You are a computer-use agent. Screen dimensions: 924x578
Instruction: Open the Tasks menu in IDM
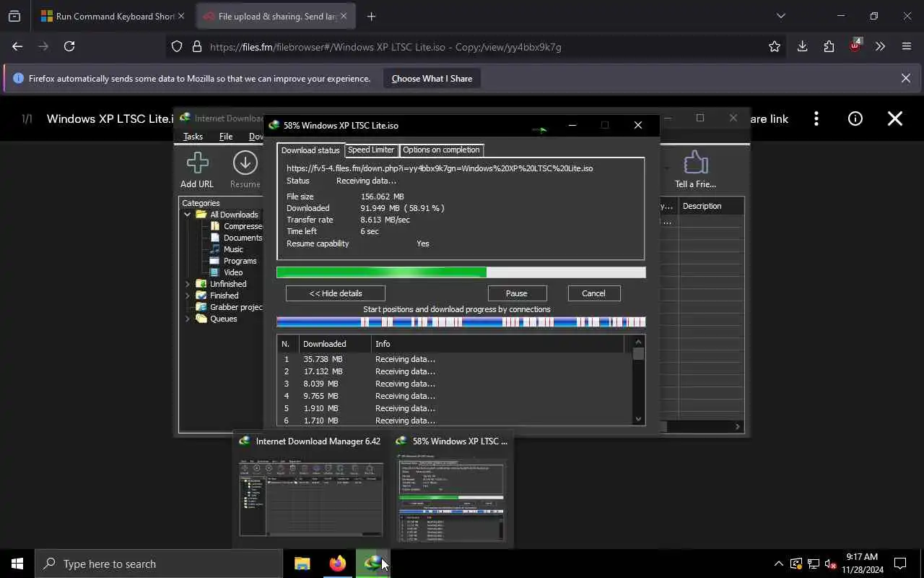193,137
